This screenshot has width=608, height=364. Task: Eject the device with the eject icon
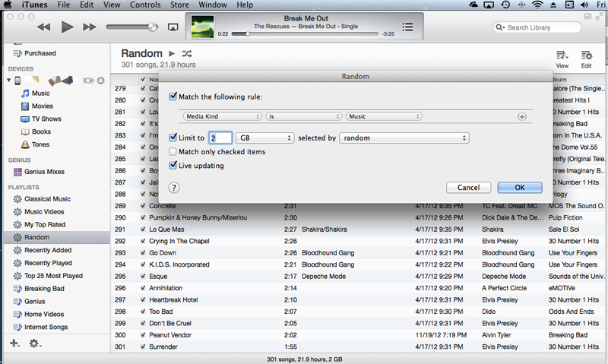pos(101,81)
